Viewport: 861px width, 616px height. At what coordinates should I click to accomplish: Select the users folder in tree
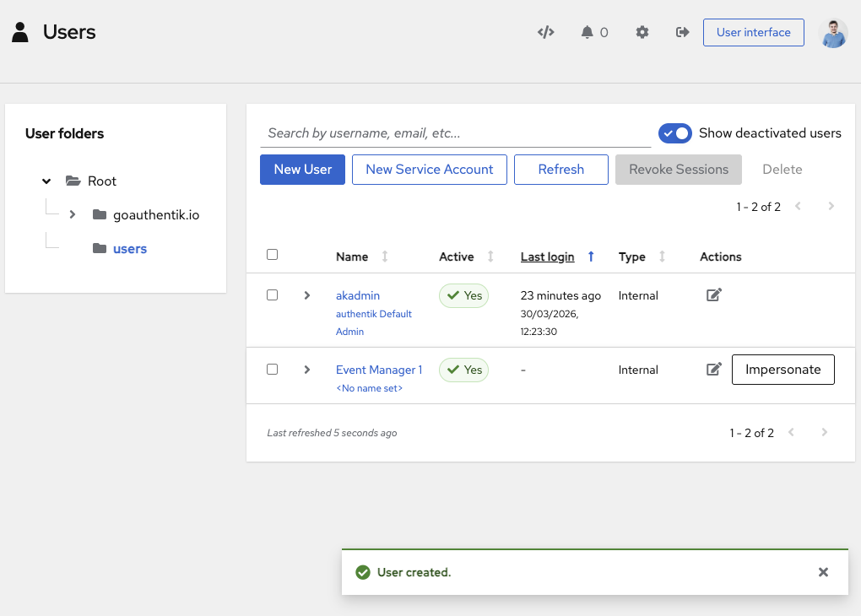point(129,249)
